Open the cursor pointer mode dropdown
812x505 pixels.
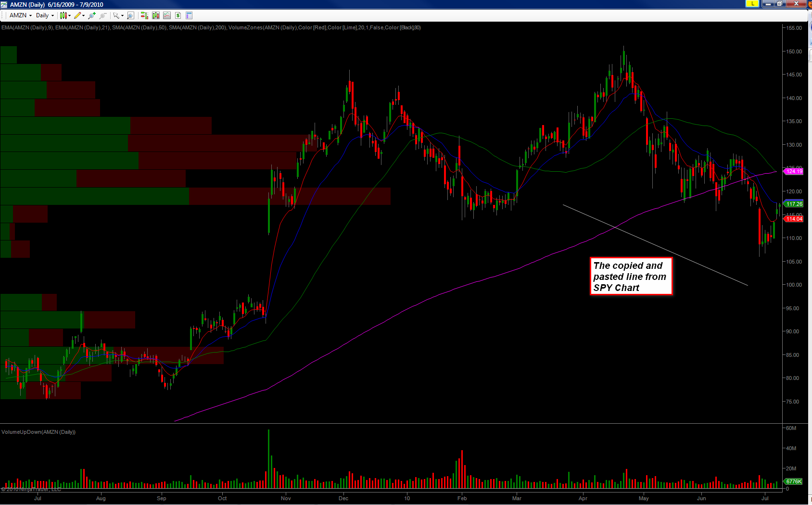click(x=118, y=15)
